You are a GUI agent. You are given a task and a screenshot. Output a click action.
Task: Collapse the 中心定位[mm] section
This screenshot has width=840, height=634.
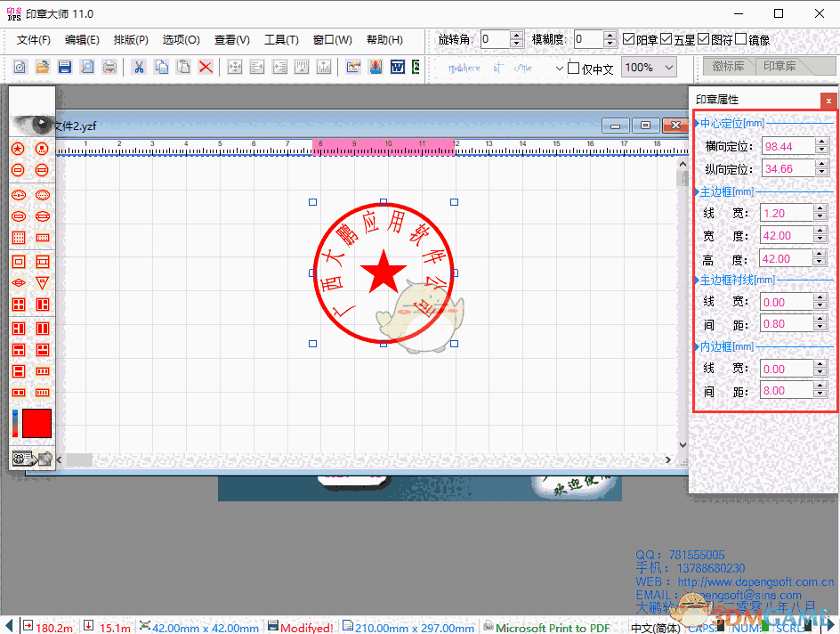pyautogui.click(x=696, y=123)
